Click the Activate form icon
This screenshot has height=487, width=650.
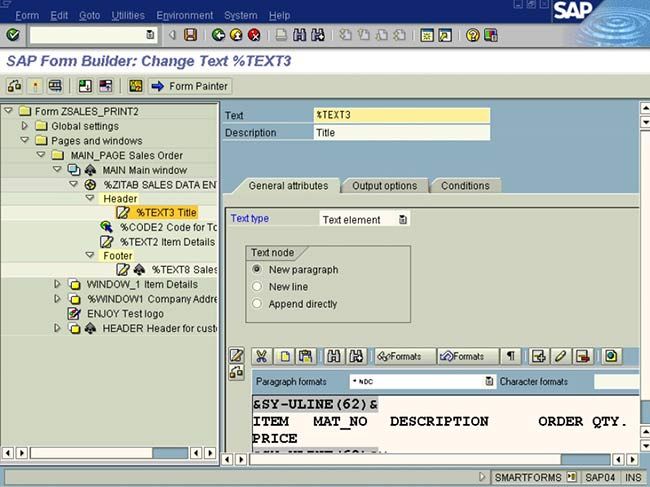pyautogui.click(x=35, y=86)
